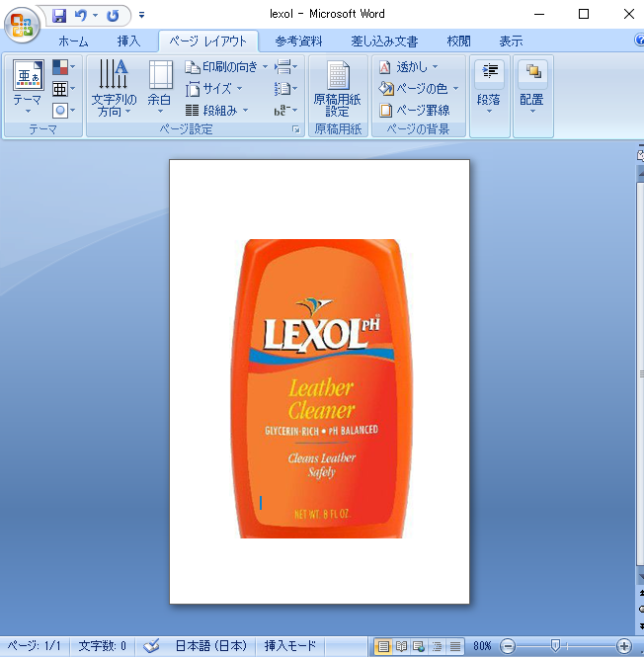The height and width of the screenshot is (658, 644).
Task: Zoom in with plus button
Action: pyautogui.click(x=624, y=646)
